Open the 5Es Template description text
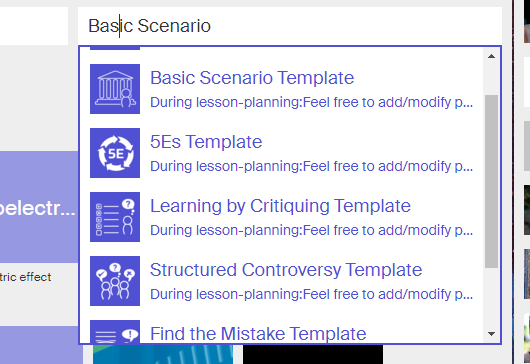The width and height of the screenshot is (530, 364). click(x=311, y=166)
